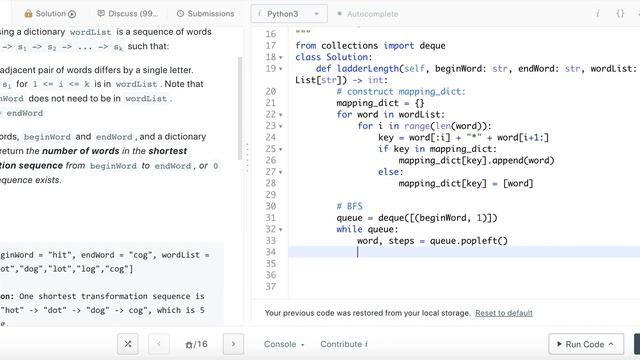Collapse the inner loop fold at line 23
The height and width of the screenshot is (360, 640).
(x=280, y=127)
